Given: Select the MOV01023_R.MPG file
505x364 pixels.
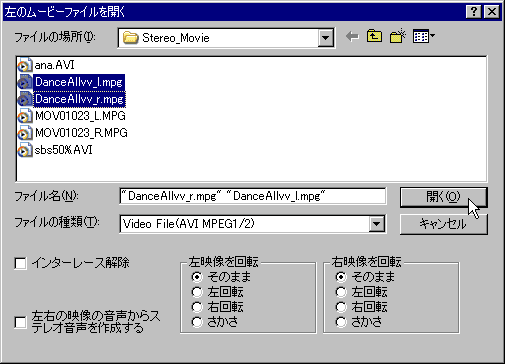Looking at the screenshot, I should pos(73,133).
